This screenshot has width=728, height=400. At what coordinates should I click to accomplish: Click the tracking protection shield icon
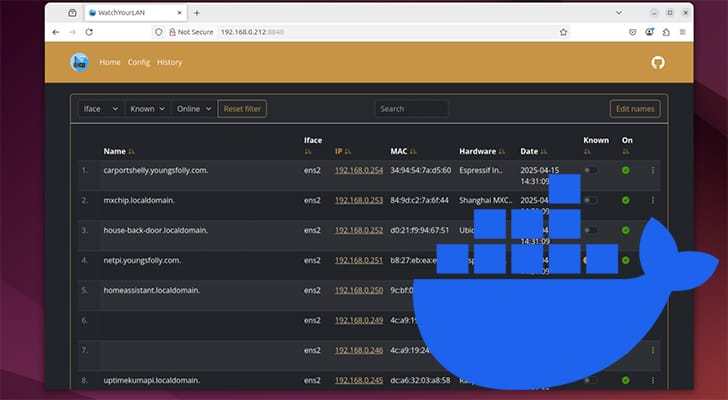click(x=159, y=32)
